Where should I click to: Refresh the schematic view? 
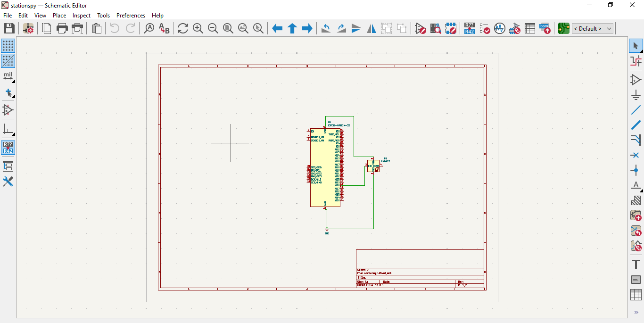point(183,28)
